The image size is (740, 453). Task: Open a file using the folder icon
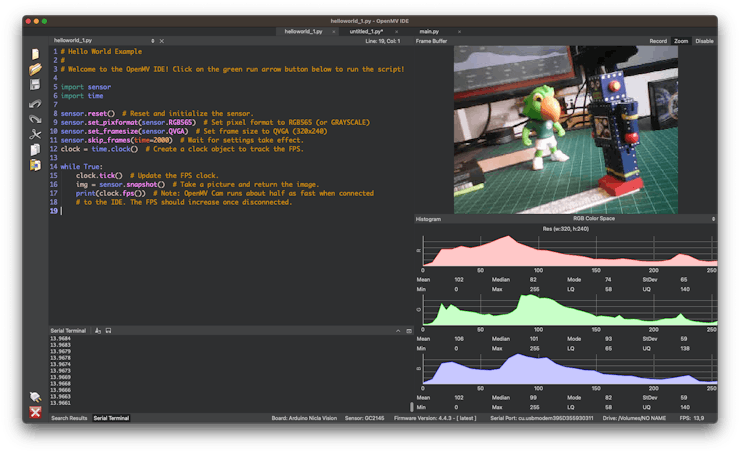[x=35, y=69]
